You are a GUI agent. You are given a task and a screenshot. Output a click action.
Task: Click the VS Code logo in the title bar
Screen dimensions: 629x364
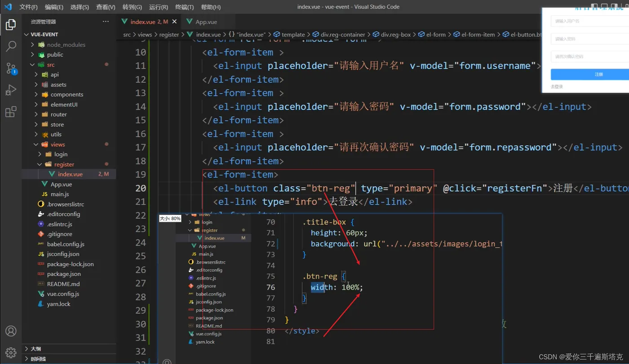(8, 7)
